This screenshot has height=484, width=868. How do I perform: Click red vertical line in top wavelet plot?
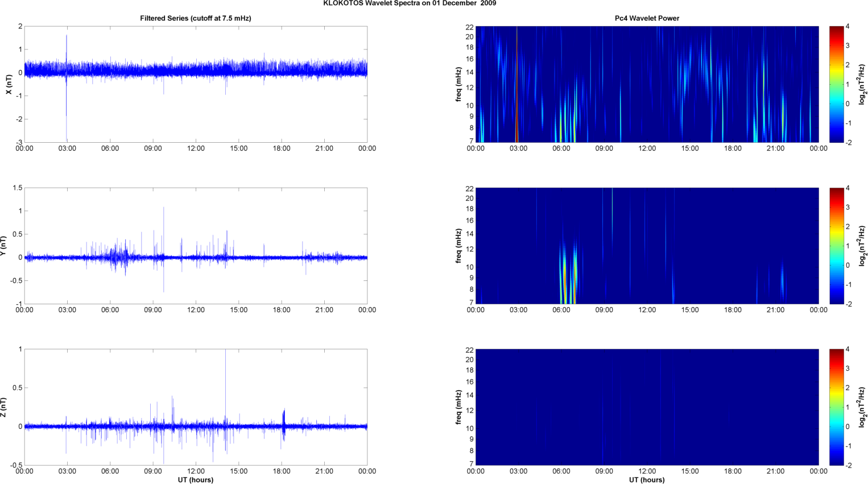[x=516, y=84]
